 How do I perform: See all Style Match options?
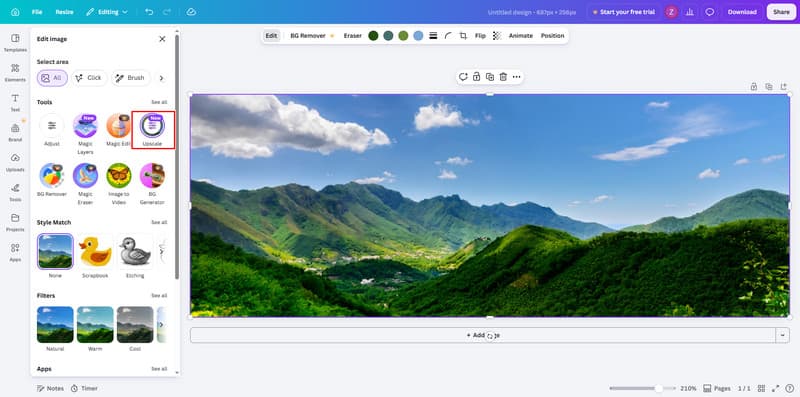pos(159,222)
